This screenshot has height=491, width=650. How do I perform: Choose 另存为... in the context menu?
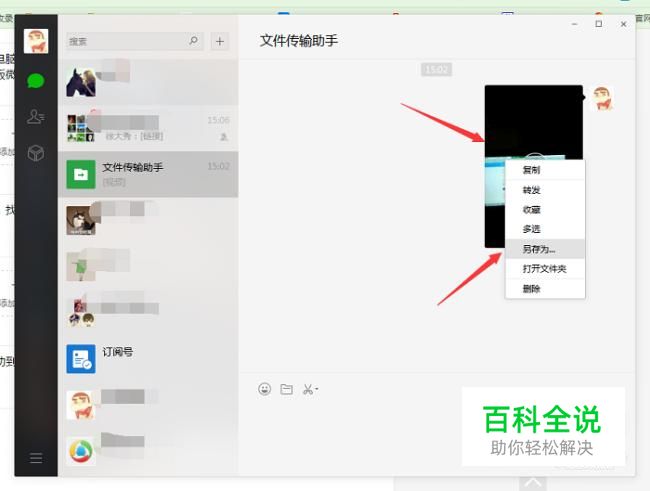545,249
